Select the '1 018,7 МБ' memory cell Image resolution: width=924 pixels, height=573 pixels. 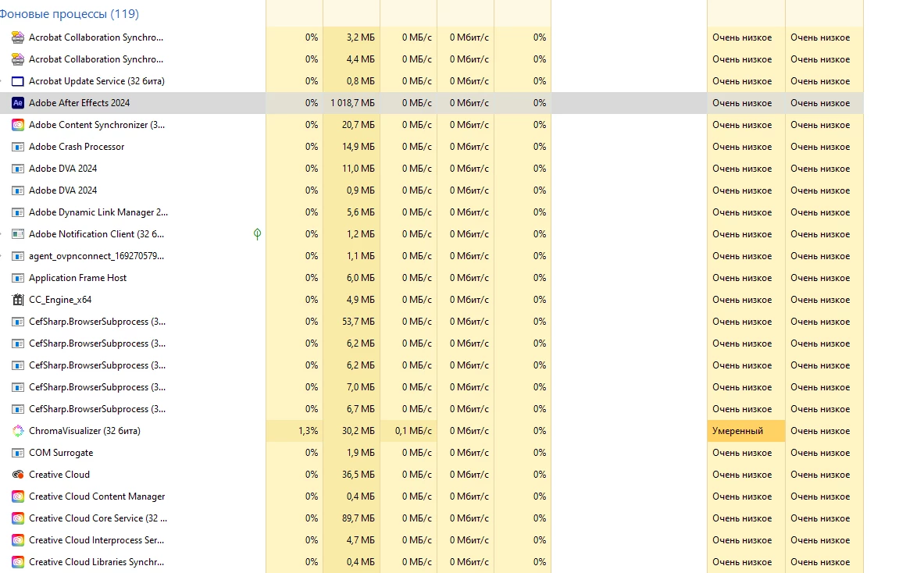(x=352, y=103)
